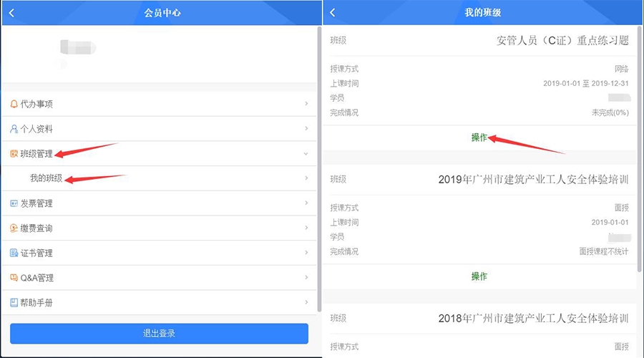Click the bell icon beside 代办事项
This screenshot has height=358, width=644.
(14, 104)
